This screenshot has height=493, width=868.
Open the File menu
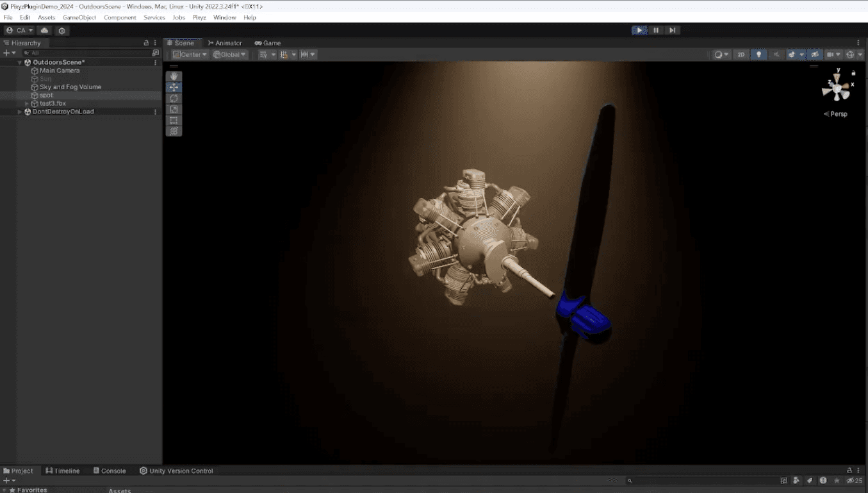(x=8, y=17)
